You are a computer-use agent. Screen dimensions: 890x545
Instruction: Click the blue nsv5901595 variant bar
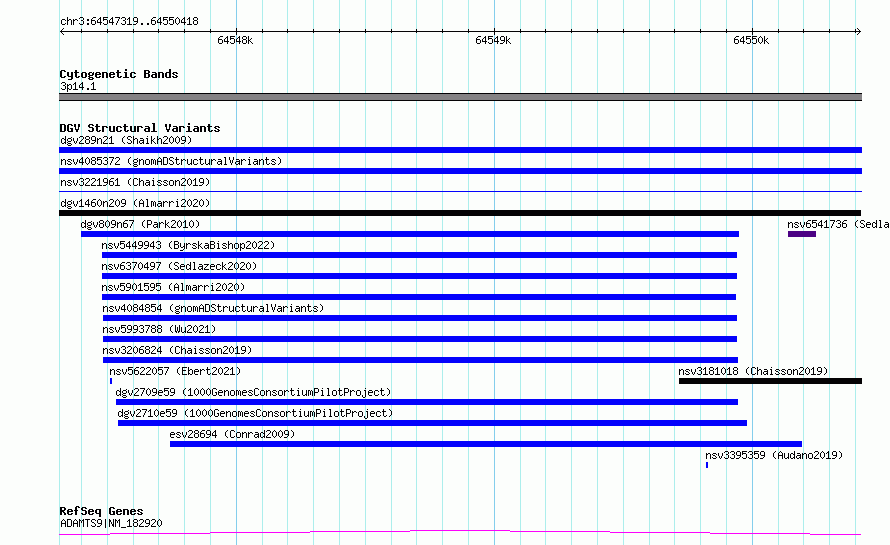[x=419, y=297]
